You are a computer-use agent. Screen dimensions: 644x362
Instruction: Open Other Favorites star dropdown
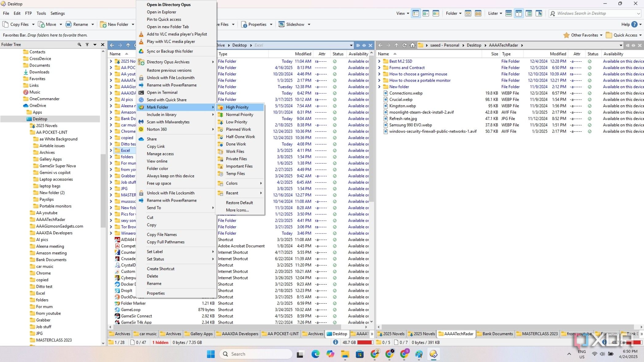(x=583, y=35)
